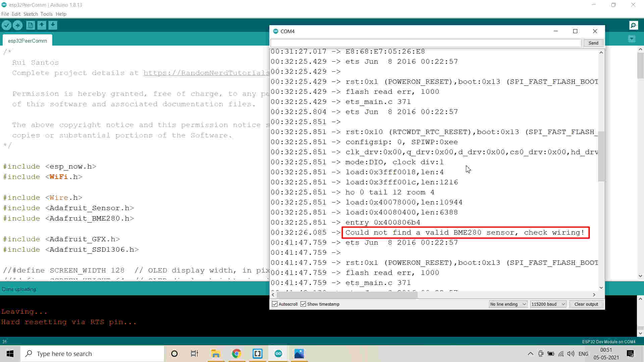Open Cortana circle icon in taskbar
Viewport: 644px width, 362px height.
coord(174,354)
